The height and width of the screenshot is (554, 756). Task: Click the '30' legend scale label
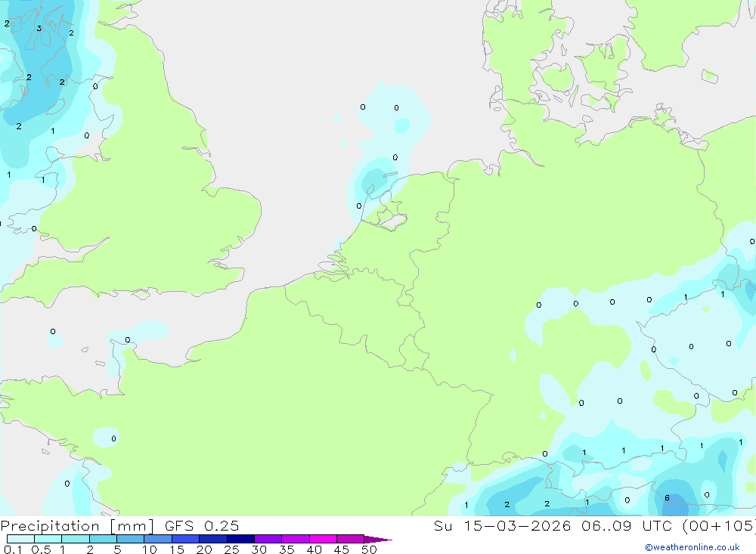point(259,549)
